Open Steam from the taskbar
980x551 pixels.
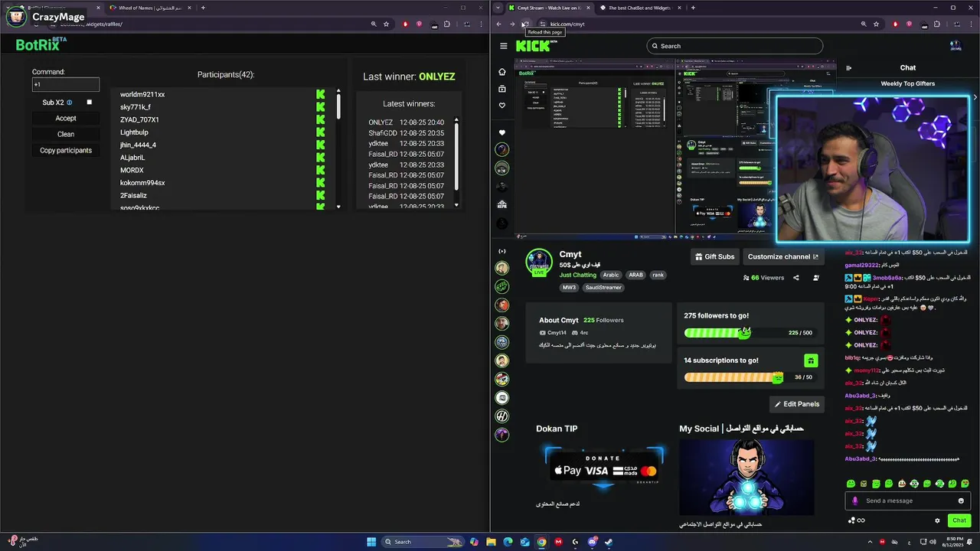[x=609, y=542]
